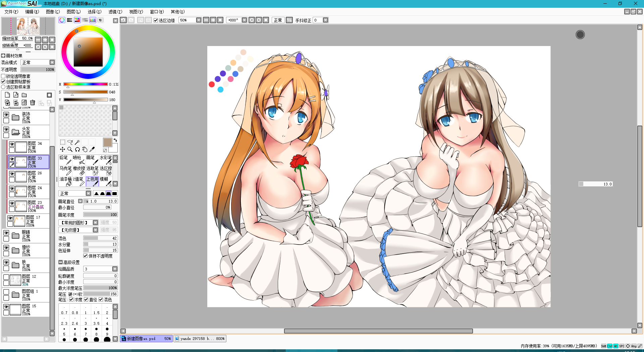The height and width of the screenshot is (352, 644).
Task: Swap foreground and background colors
Action: coord(115,140)
